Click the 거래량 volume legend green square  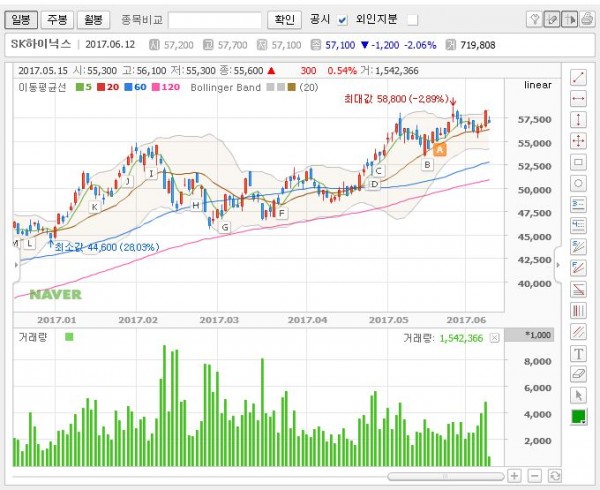[69, 337]
